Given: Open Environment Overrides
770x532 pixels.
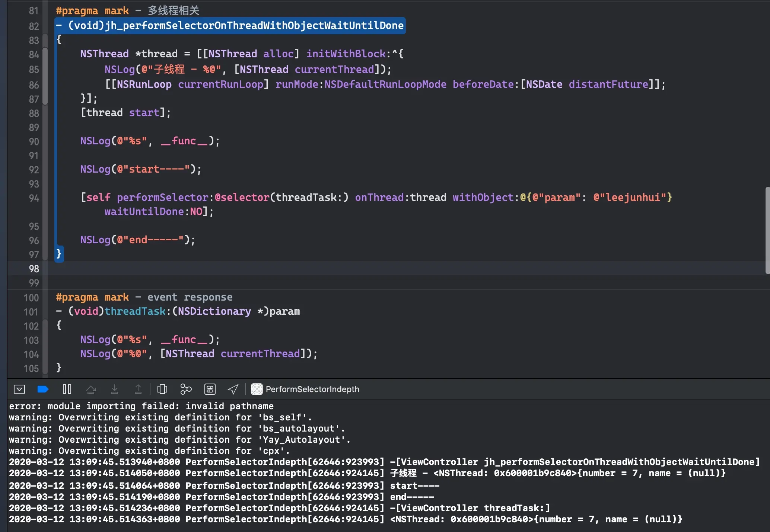Looking at the screenshot, I should click(x=210, y=389).
